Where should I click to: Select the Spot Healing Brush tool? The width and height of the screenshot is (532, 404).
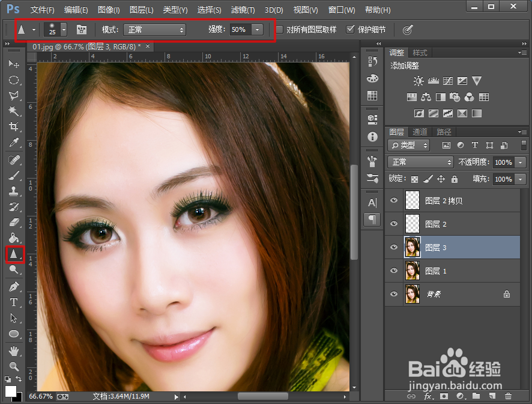tap(14, 160)
